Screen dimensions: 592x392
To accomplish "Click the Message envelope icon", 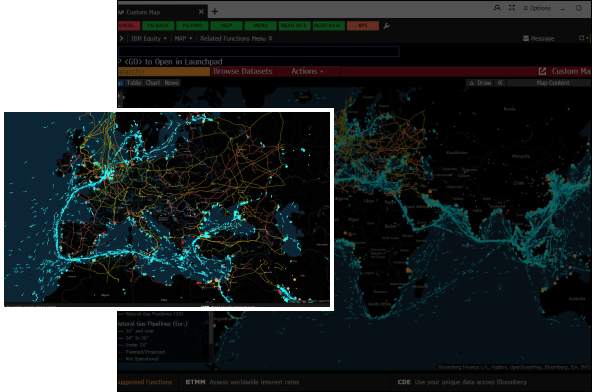I will (x=526, y=39).
